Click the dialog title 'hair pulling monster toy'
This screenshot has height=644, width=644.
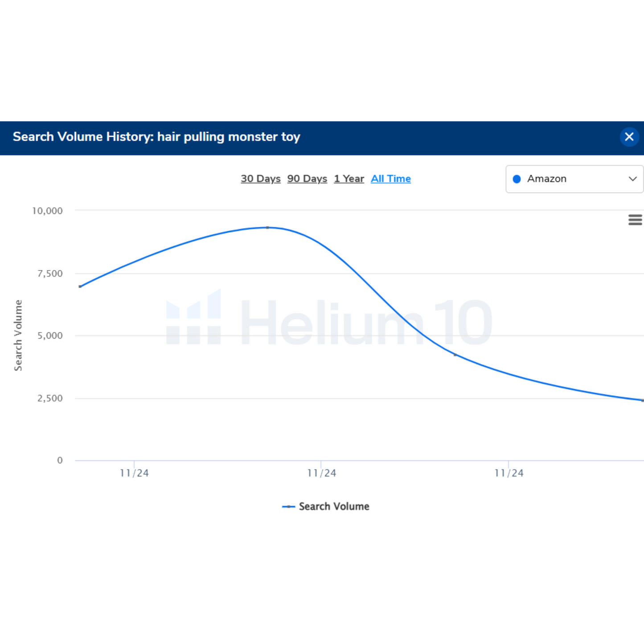pyautogui.click(x=229, y=137)
